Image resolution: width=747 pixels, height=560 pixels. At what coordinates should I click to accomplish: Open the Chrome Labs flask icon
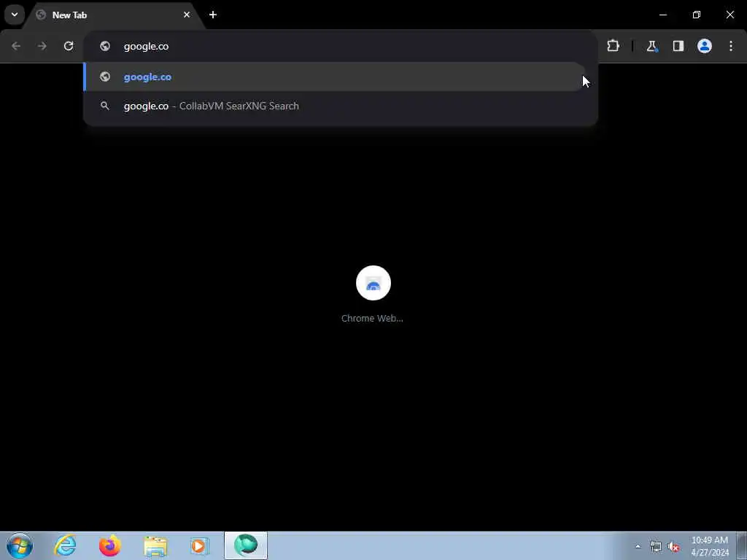(x=651, y=46)
